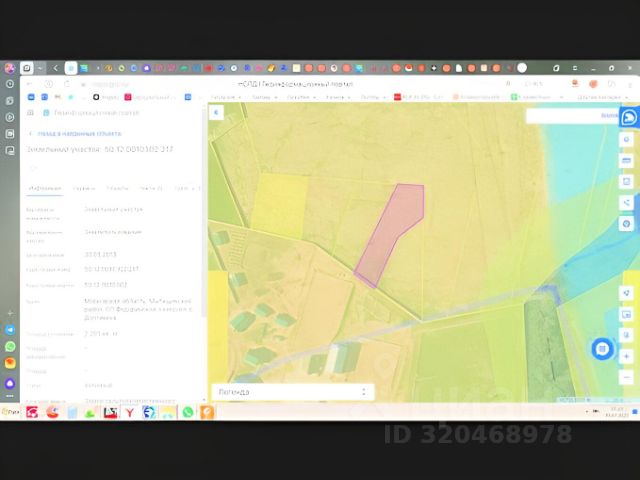Screen dimensions: 640x480
Task: Go back with the browser back arrow
Action: [x=29, y=84]
